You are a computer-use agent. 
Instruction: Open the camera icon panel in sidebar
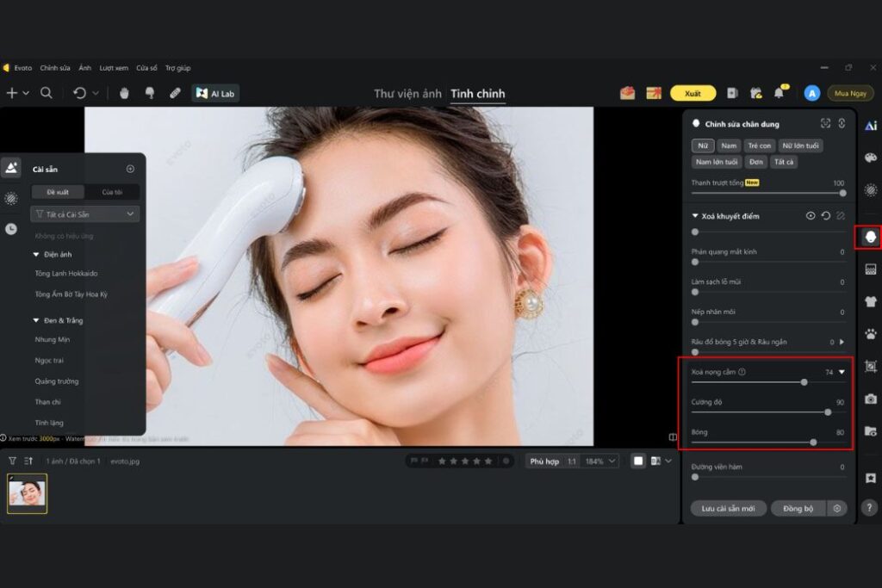(871, 399)
